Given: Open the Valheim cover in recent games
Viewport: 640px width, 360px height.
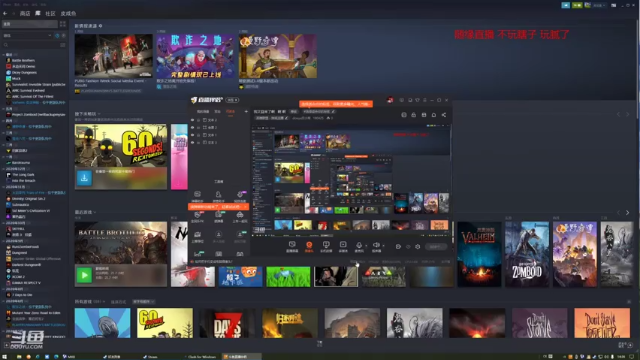Looking at the screenshot, I should 479,254.
